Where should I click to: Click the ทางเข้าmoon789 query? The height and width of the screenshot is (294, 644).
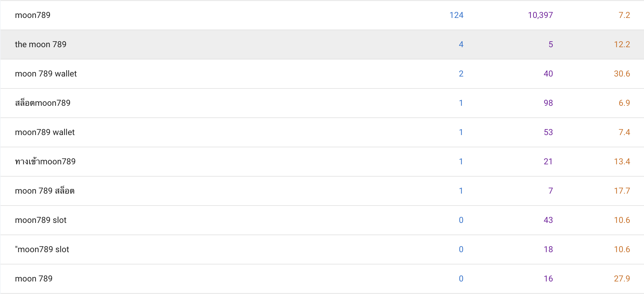(x=45, y=161)
